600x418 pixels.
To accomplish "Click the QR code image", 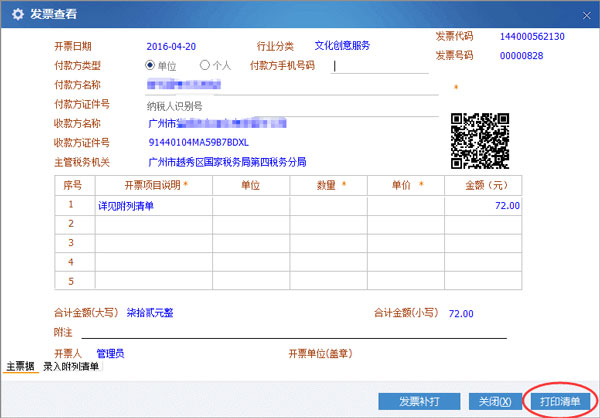I will click(476, 141).
